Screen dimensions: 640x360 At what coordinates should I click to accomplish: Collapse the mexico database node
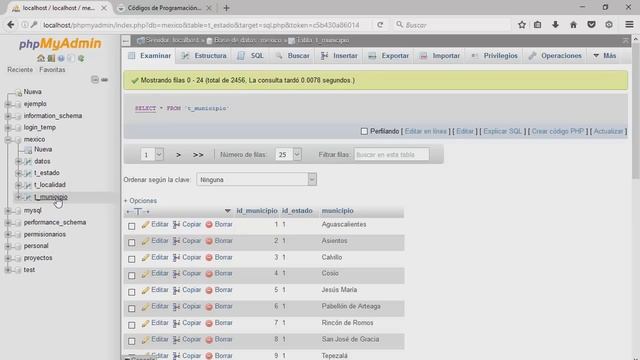(8, 140)
